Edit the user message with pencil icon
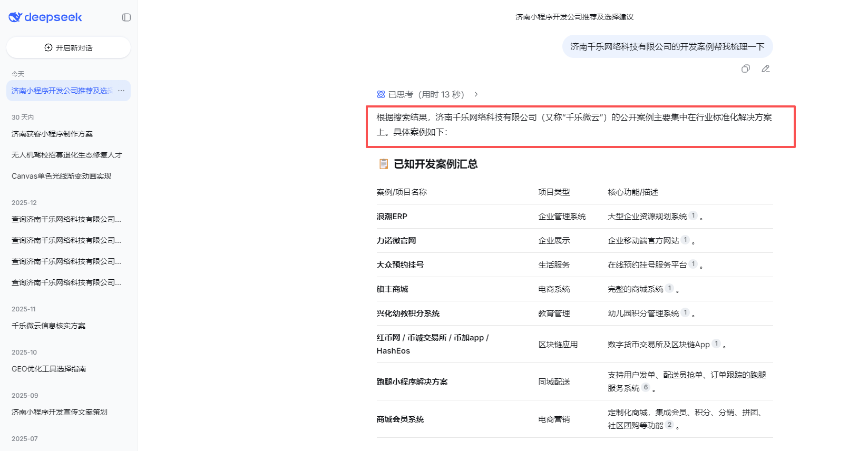This screenshot has width=868, height=451. pos(766,69)
